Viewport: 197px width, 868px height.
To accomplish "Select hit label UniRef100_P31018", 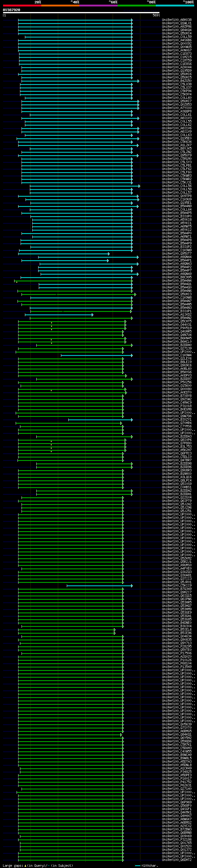I will tap(177, 406).
